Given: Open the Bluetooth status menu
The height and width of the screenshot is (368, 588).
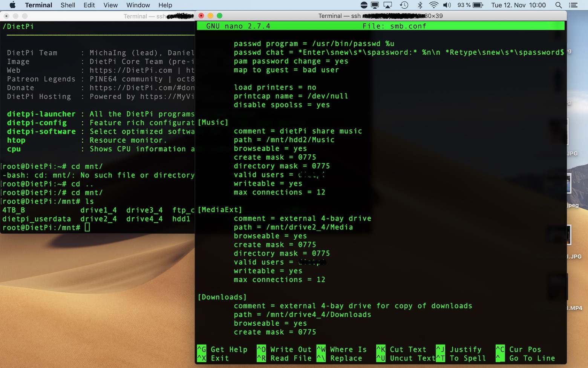Looking at the screenshot, I should tap(420, 5).
